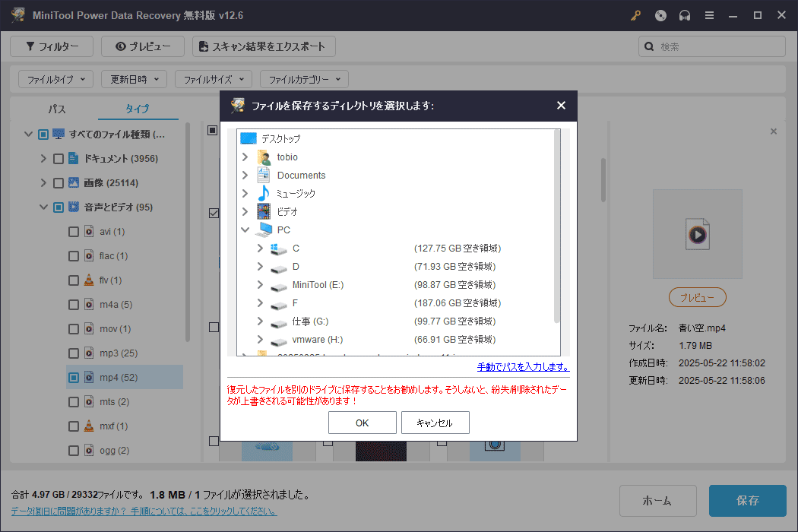Click the 画像 category icon
Screen dimensions: 798x532
pyautogui.click(x=73, y=182)
